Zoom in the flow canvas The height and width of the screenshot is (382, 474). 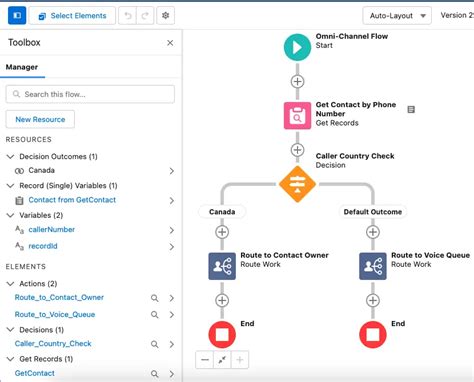pyautogui.click(x=240, y=360)
